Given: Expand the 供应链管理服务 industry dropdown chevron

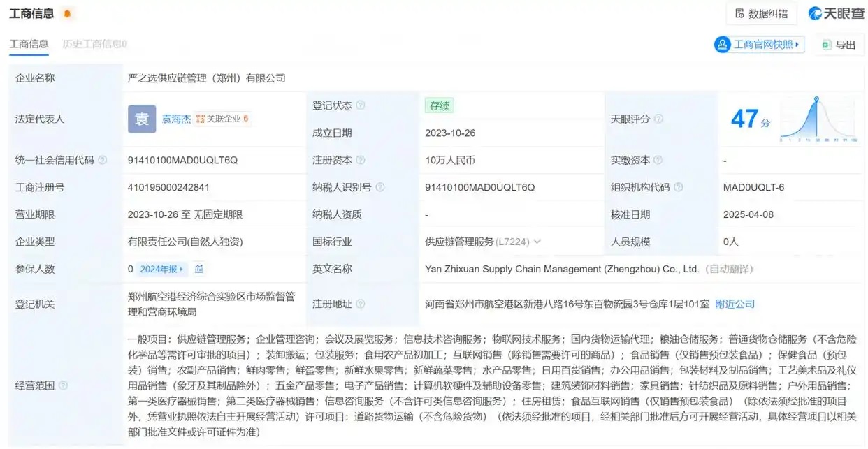Looking at the screenshot, I should tap(537, 242).
